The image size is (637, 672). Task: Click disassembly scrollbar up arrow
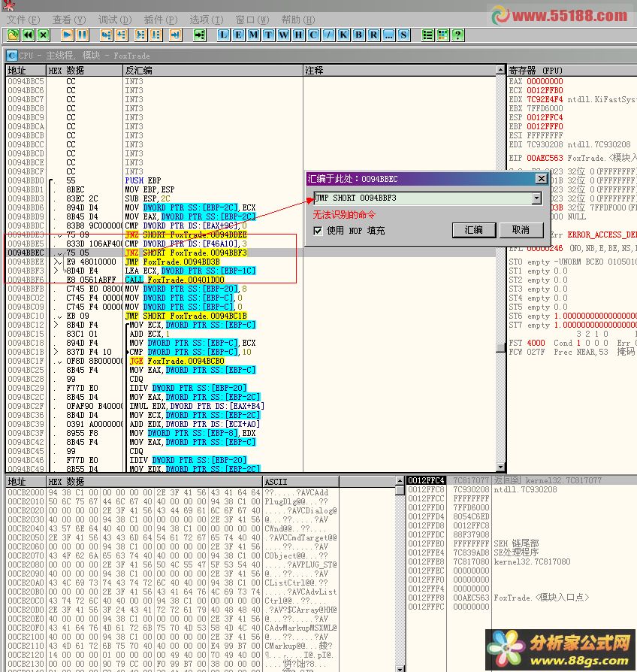(x=500, y=69)
